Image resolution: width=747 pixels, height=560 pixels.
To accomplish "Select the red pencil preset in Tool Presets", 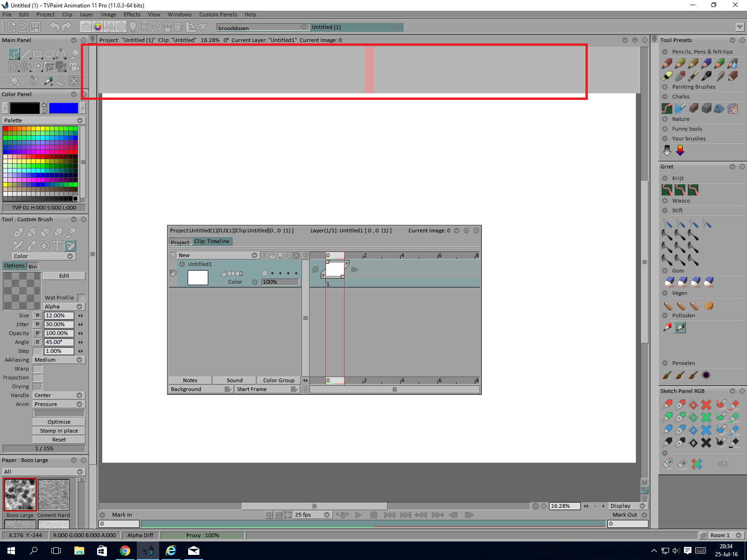I will (667, 63).
